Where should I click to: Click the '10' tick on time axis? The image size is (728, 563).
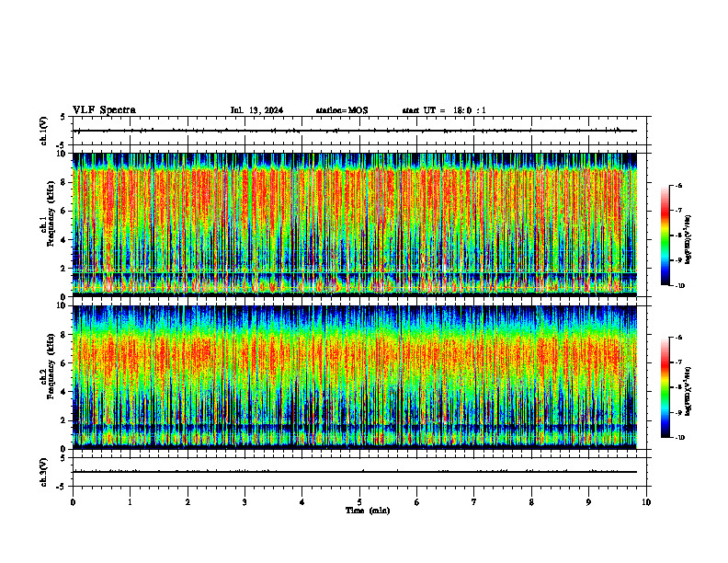646,502
